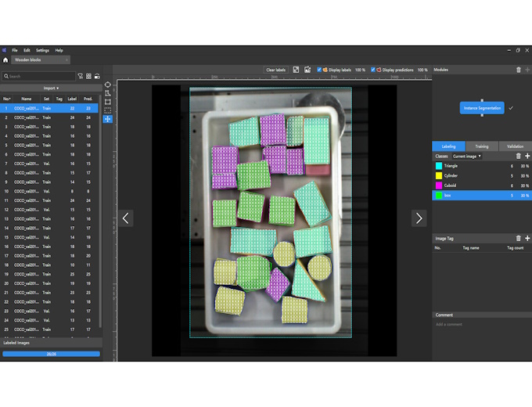The image size is (532, 407).
Task: Activate the pan/move tool
Action: pyautogui.click(x=107, y=119)
